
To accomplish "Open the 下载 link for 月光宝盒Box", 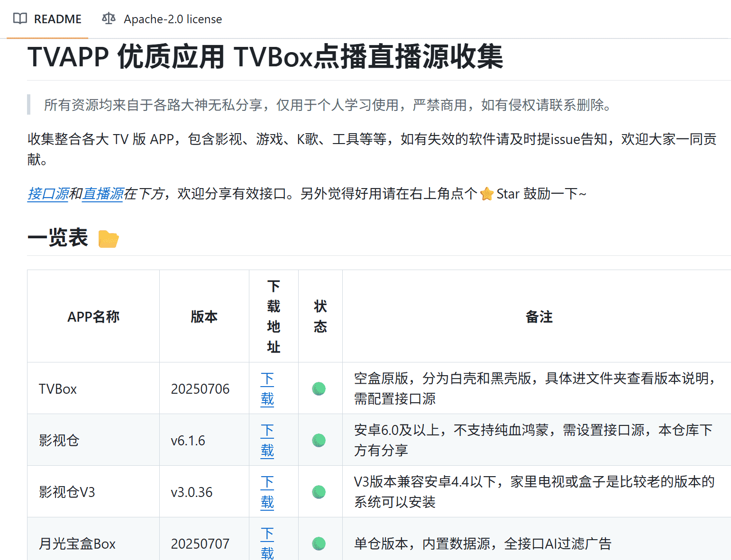I will click(267, 543).
